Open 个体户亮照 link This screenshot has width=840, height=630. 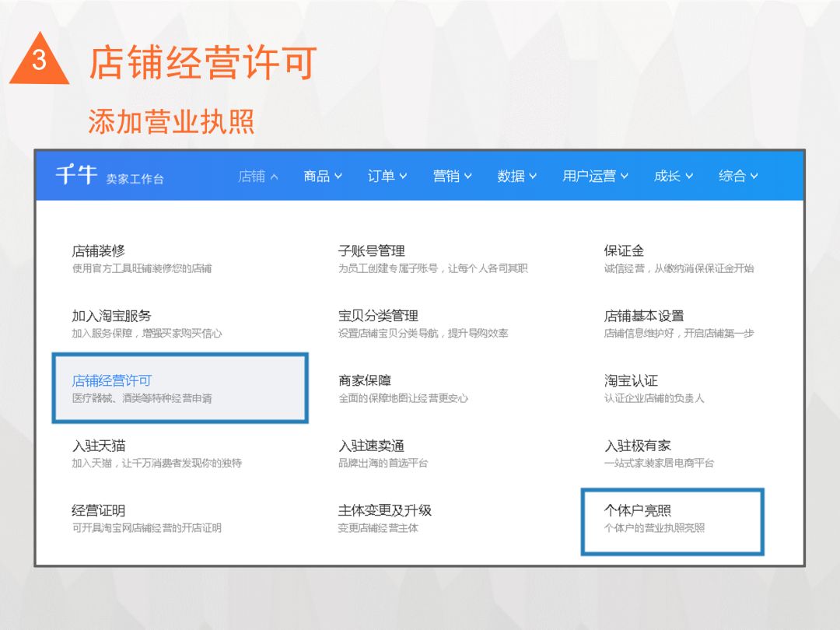tap(638, 510)
